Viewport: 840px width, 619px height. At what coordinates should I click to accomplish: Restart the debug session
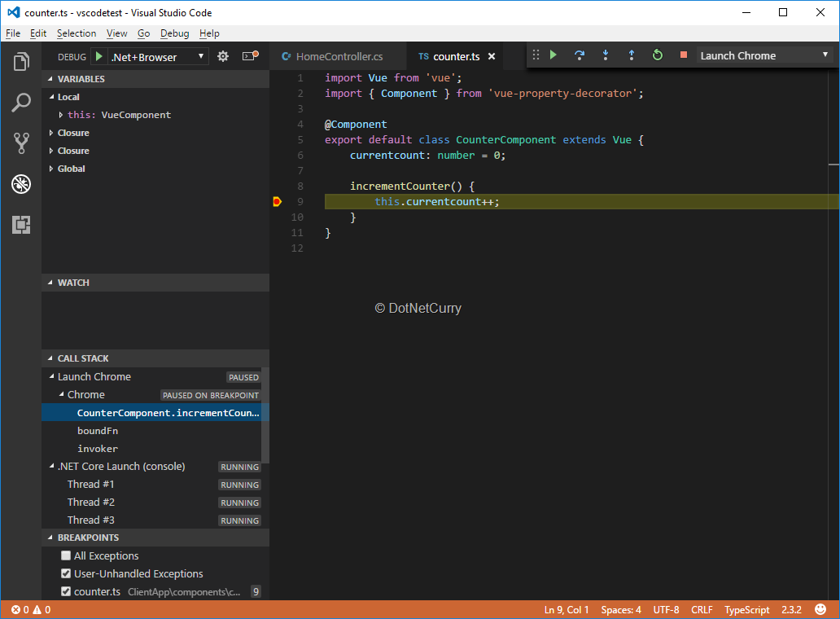(658, 55)
